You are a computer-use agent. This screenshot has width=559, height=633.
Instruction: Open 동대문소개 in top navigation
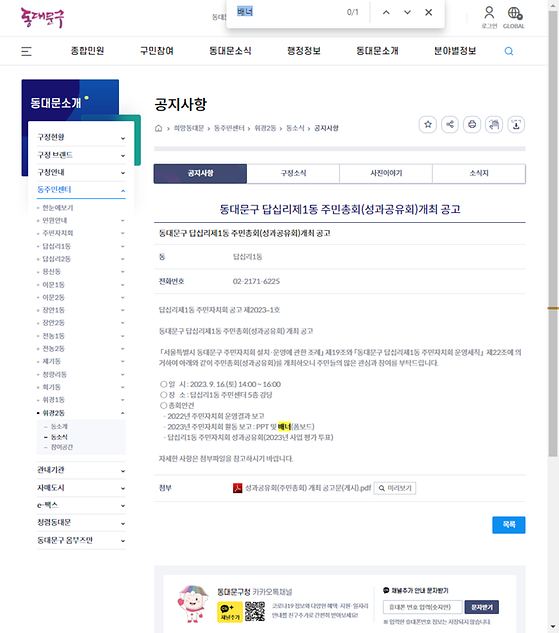[x=377, y=51]
